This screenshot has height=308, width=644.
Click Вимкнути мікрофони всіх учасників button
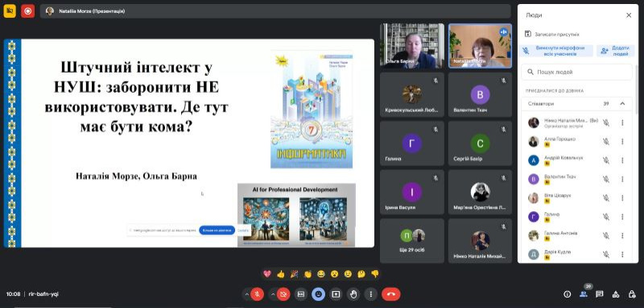point(555,51)
